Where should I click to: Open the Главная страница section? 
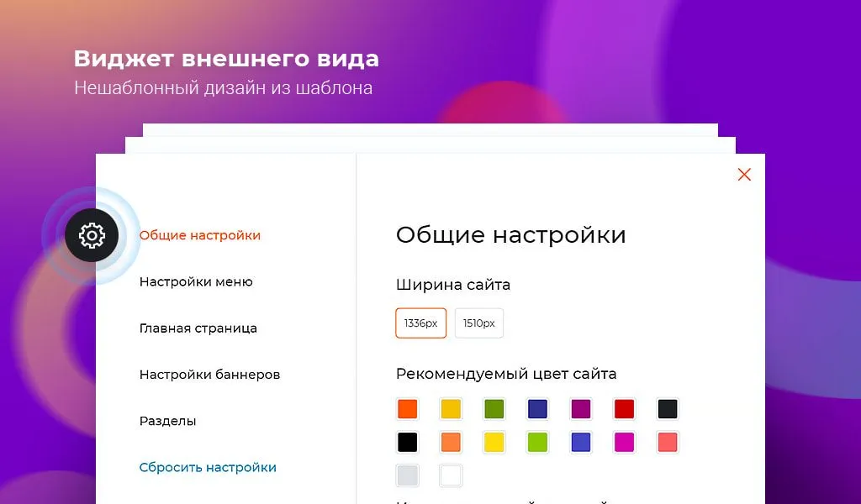[x=199, y=328]
